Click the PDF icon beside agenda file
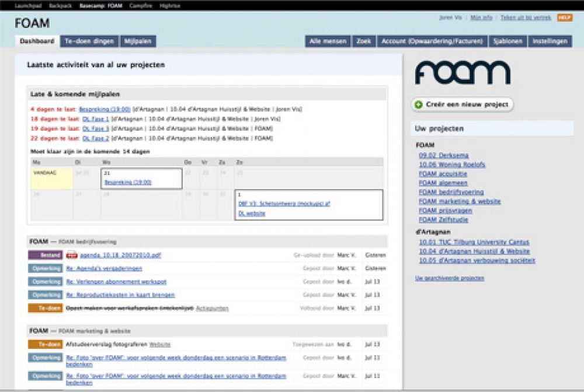 coord(71,255)
